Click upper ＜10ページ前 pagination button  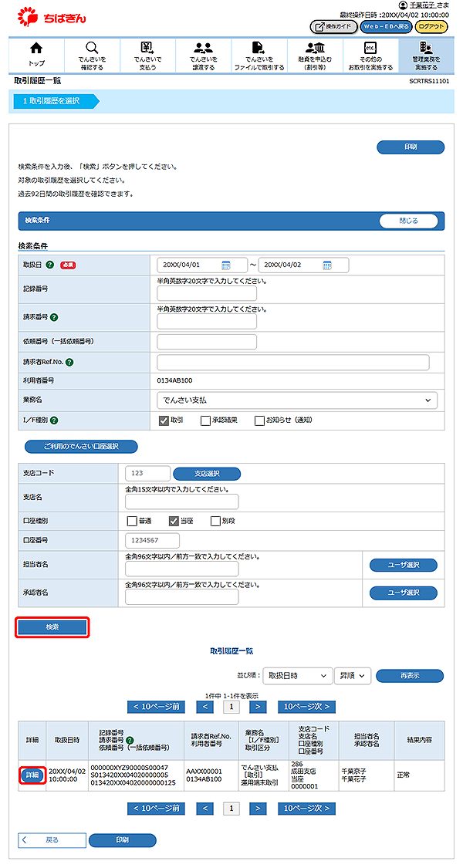point(156,707)
